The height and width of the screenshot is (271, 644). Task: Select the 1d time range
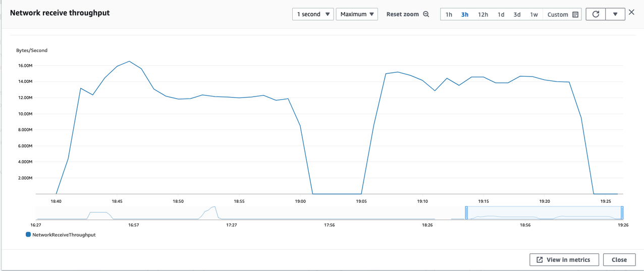click(501, 15)
